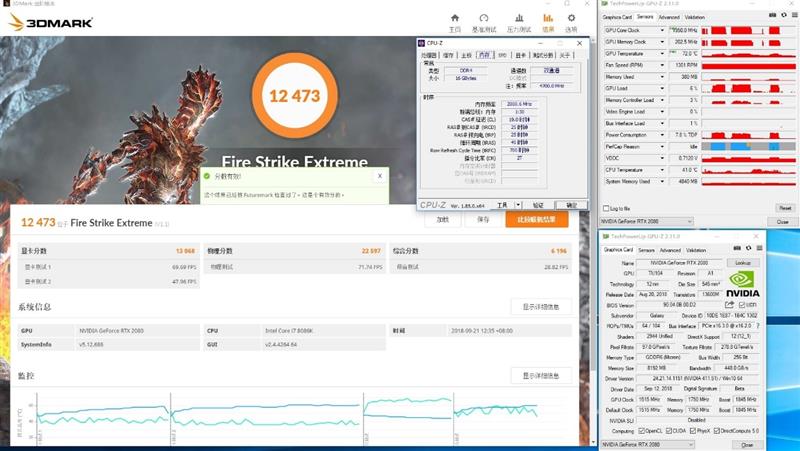Image resolution: width=800 pixels, height=451 pixels.
Task: Open hamburger menu in GPU-Z Sensors window
Action: point(794,15)
